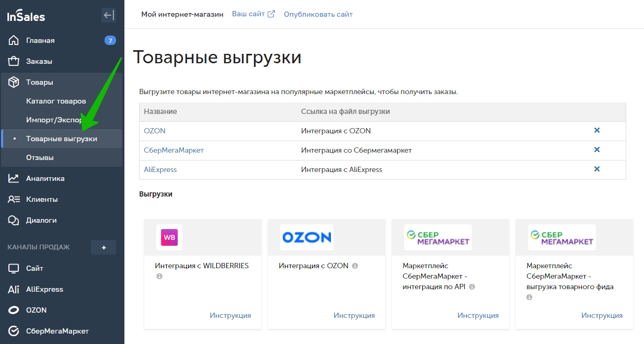Viewport: 644px width, 344px height.
Task: Click the people icon beside Клиенты
Action: click(x=14, y=199)
